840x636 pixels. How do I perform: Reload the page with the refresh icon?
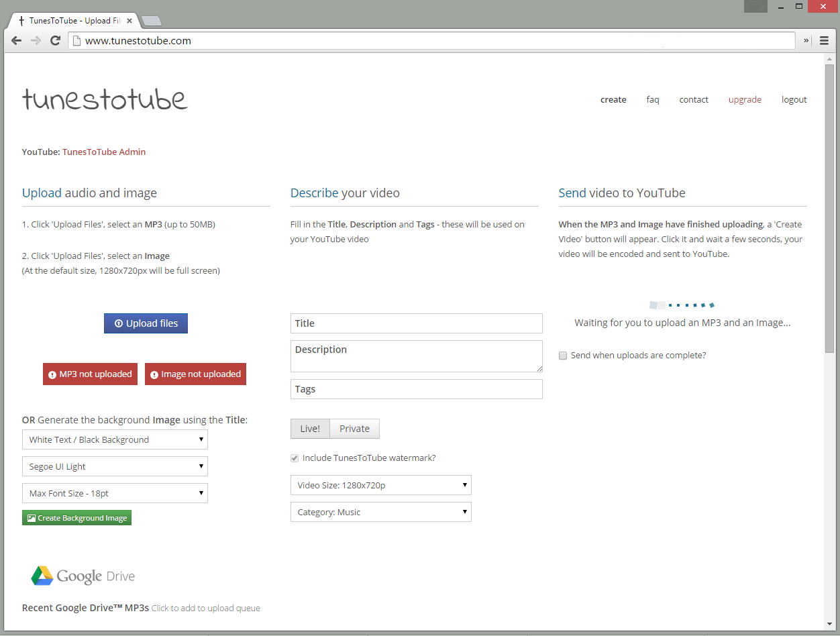[56, 41]
